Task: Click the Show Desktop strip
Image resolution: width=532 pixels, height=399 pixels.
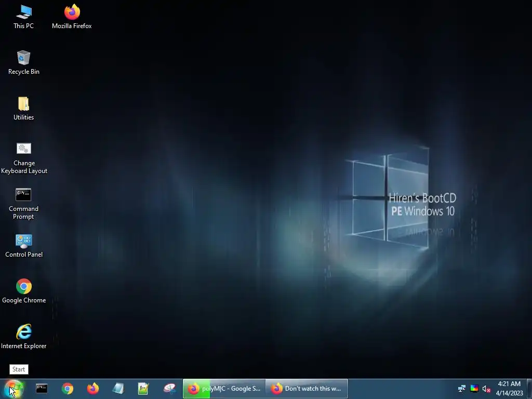Action: click(529, 389)
